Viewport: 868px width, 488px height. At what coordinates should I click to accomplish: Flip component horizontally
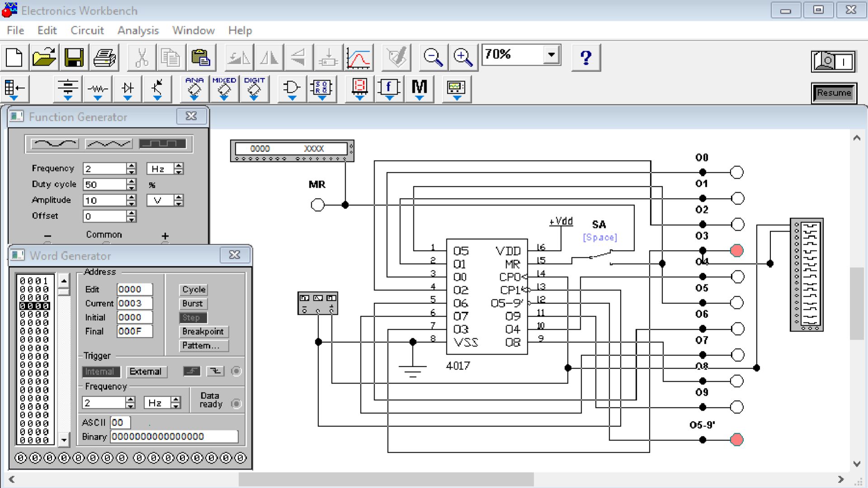pyautogui.click(x=269, y=57)
